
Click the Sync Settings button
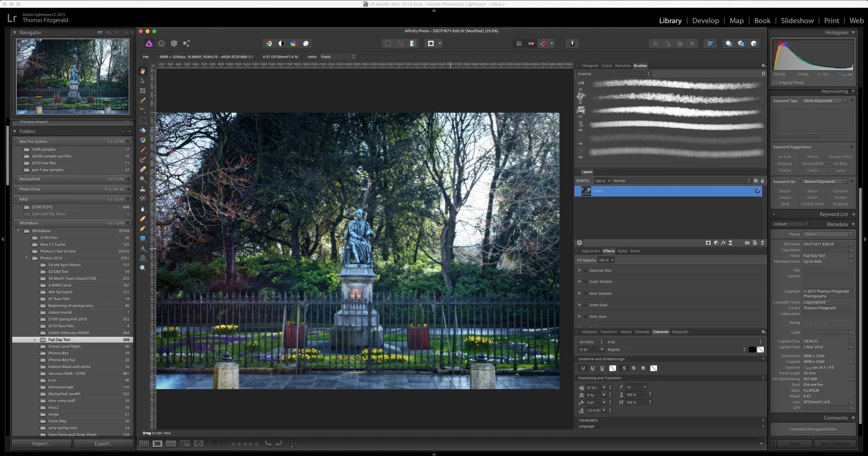click(835, 444)
